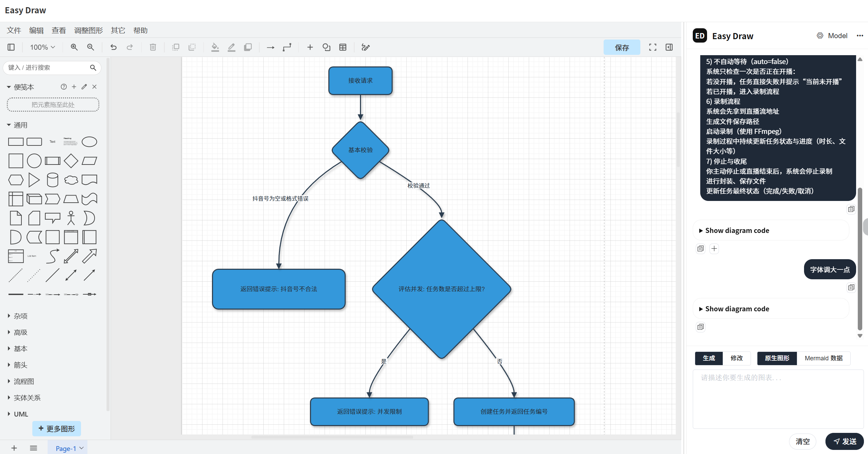
Task: Click the waypoints connector style icon
Action: (287, 47)
